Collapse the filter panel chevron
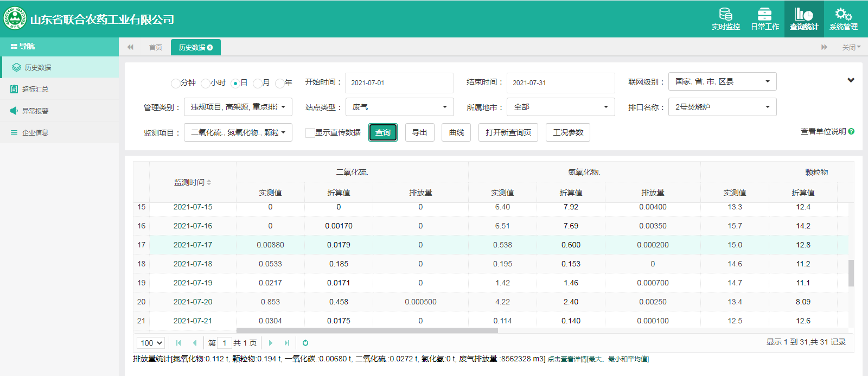Viewport: 868px width, 376px height. pos(851,80)
